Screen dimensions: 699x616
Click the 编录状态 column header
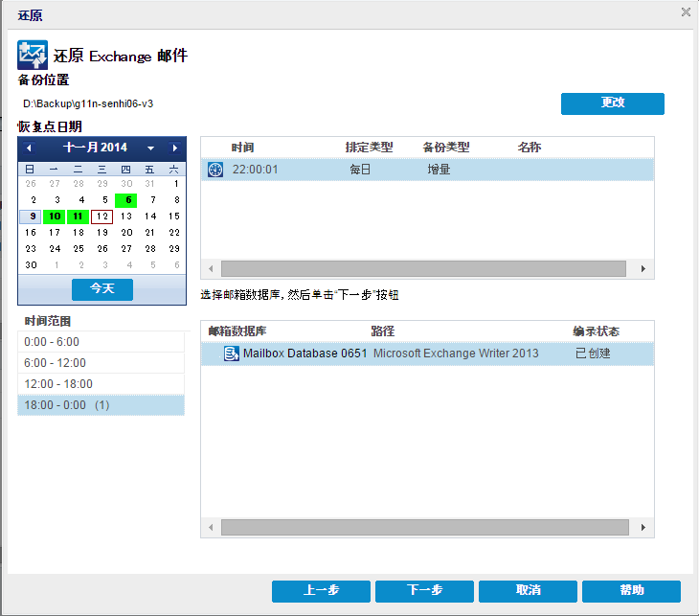[x=596, y=331]
